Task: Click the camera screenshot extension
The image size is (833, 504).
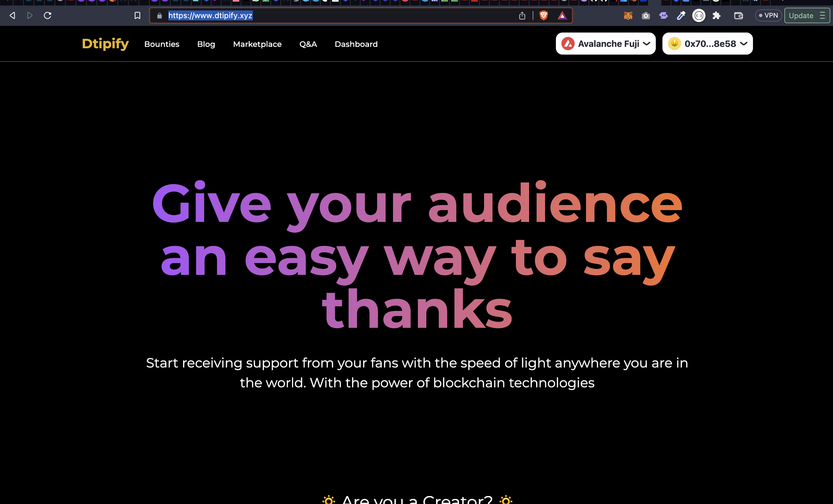Action: coord(646,15)
